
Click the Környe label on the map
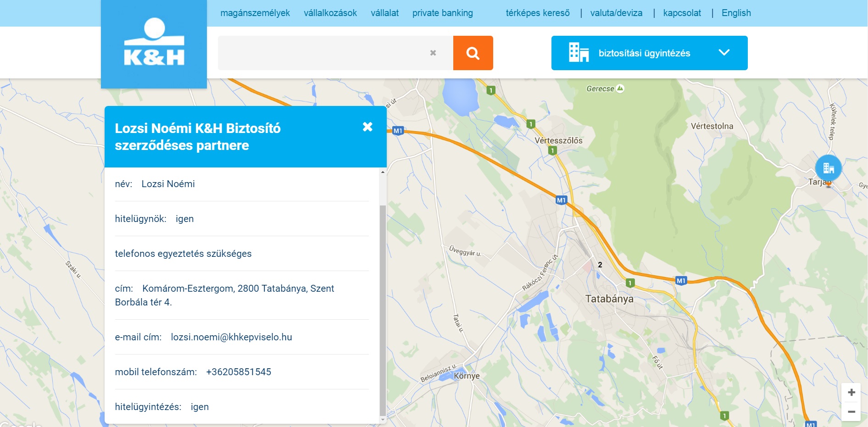click(467, 376)
